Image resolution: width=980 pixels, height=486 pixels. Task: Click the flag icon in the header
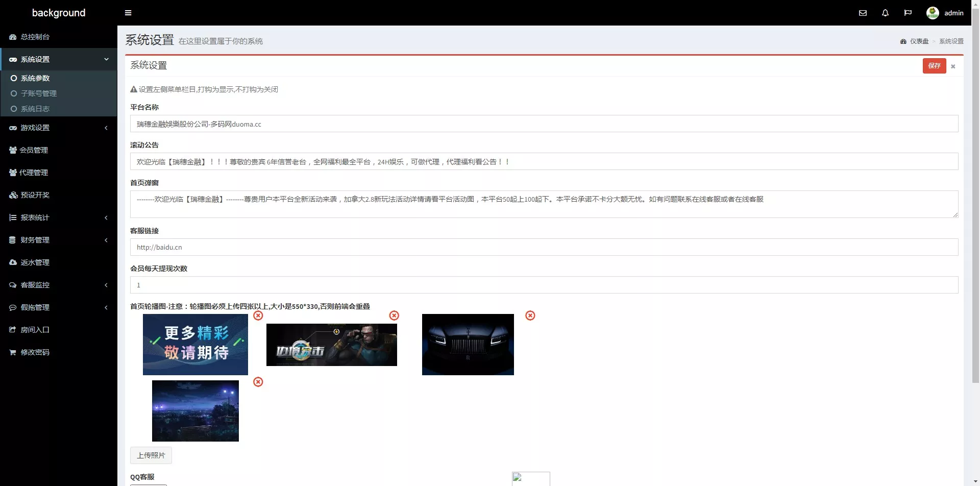click(908, 13)
